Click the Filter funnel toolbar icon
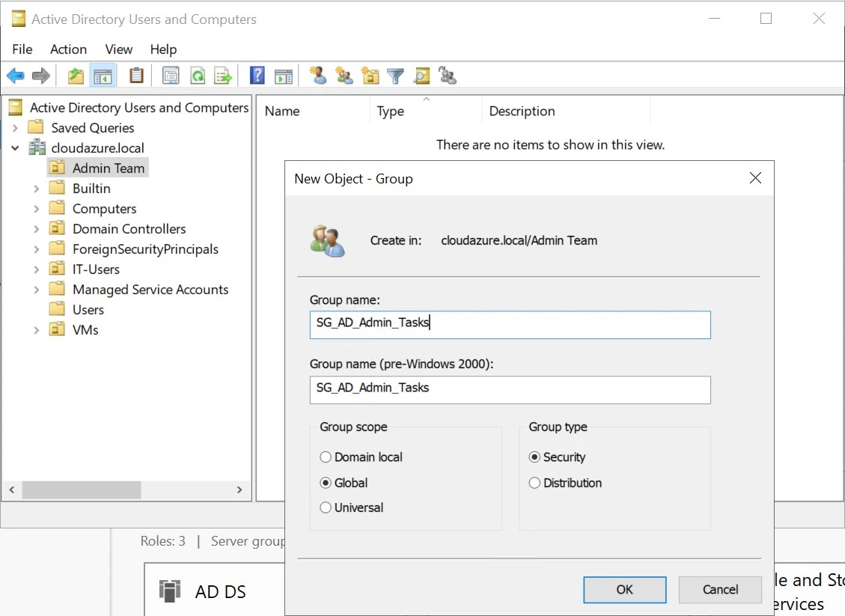Image resolution: width=845 pixels, height=616 pixels. click(x=395, y=76)
